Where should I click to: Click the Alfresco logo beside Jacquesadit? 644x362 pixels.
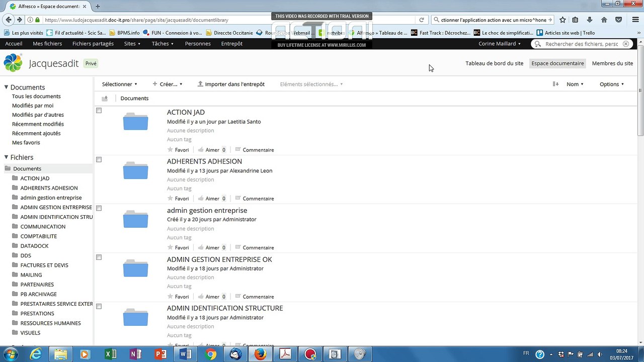point(13,63)
